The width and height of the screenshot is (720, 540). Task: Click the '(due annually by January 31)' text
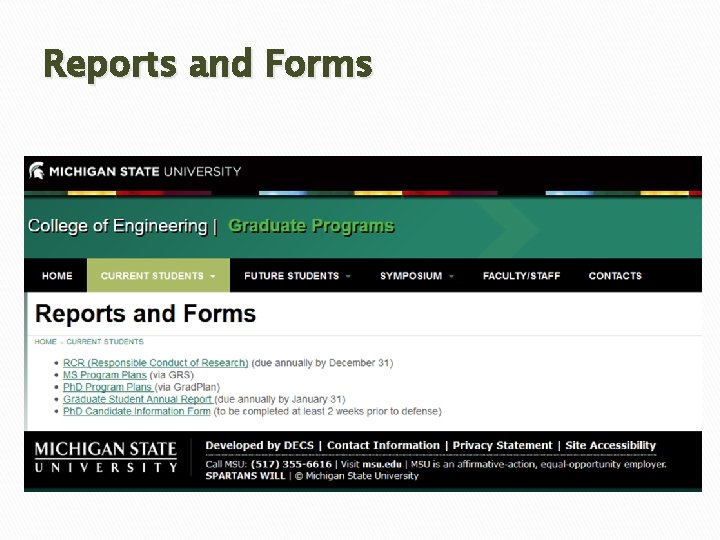coord(280,399)
